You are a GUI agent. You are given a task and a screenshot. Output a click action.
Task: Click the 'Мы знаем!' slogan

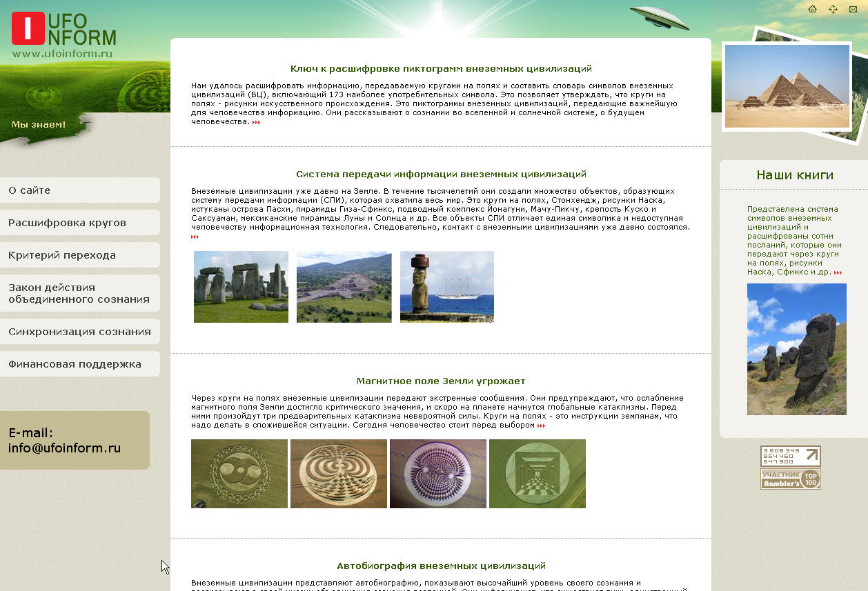(39, 125)
